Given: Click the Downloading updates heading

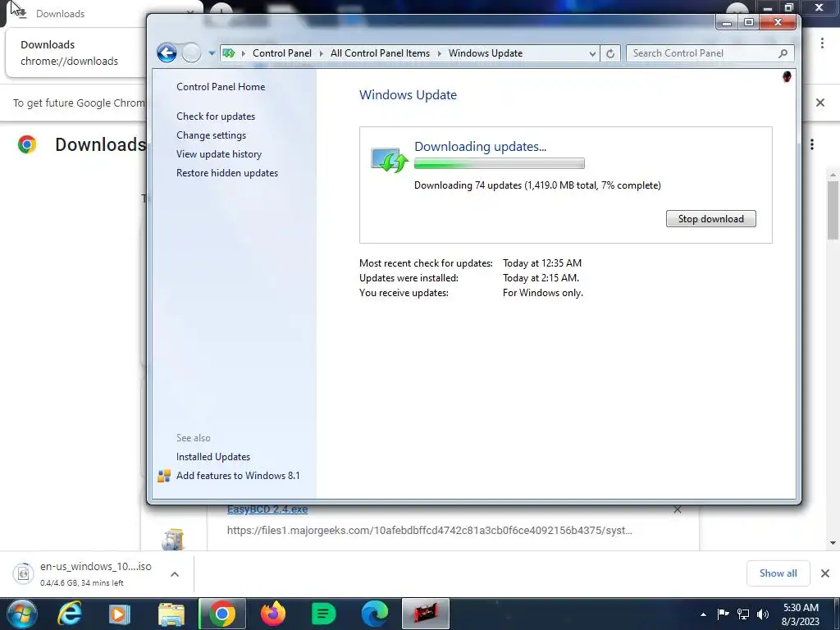Looking at the screenshot, I should [x=480, y=146].
